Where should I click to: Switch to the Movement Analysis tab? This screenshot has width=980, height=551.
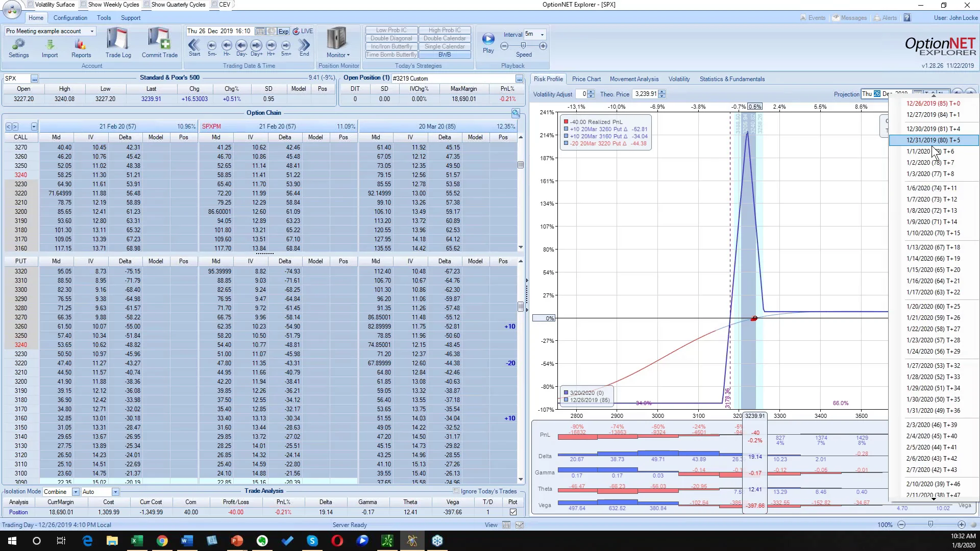tap(634, 79)
